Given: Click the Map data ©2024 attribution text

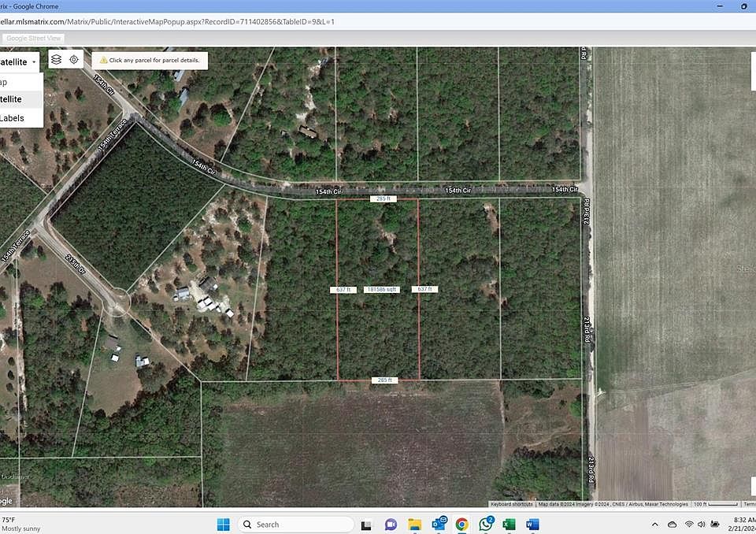Looking at the screenshot, I should (613, 504).
